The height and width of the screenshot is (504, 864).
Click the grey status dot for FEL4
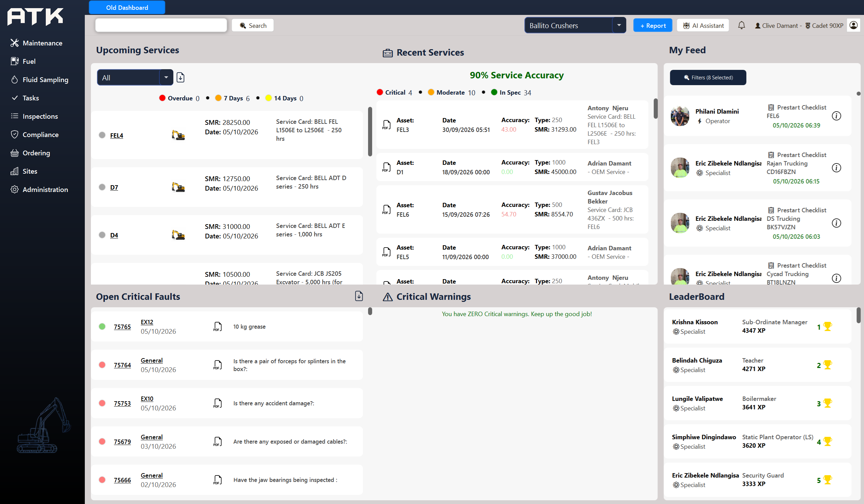[x=102, y=135]
